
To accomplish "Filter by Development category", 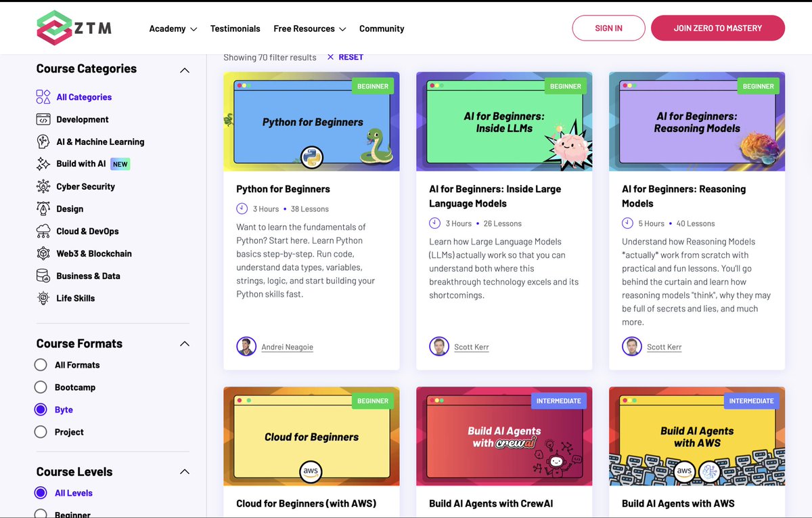I will (x=83, y=119).
